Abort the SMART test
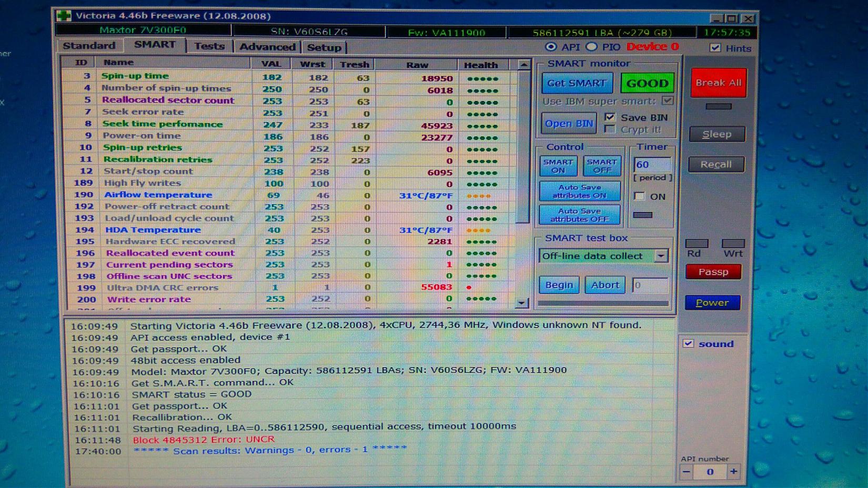The image size is (868, 488). 605,285
